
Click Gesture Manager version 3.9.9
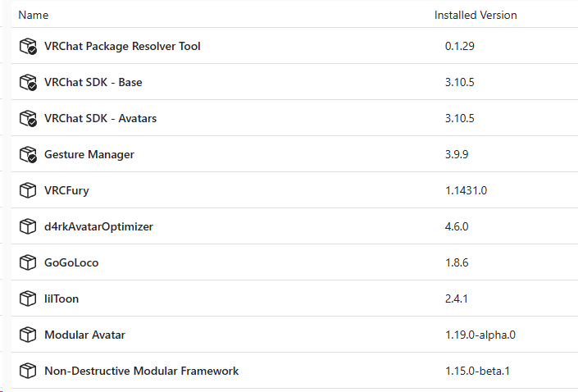coord(457,154)
